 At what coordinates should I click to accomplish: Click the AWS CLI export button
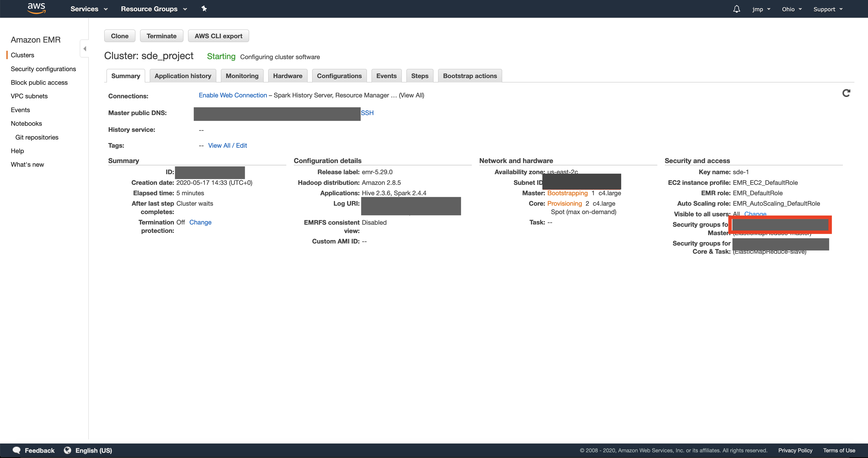218,36
